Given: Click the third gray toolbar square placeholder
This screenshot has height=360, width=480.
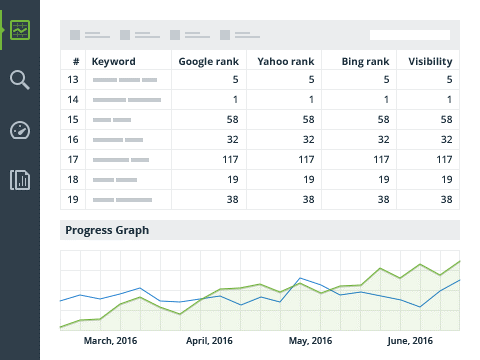Looking at the screenshot, I should pos(175,35).
